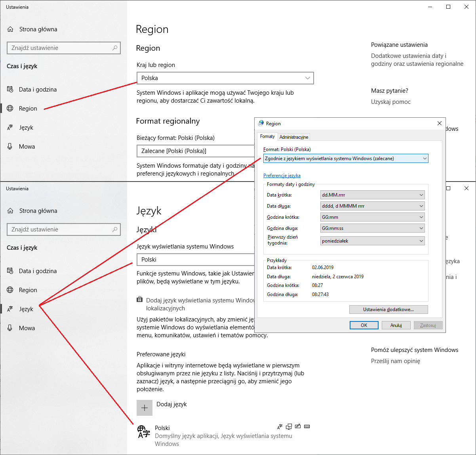Click the Język icon in lower Settings window sidebar

coord(10,309)
